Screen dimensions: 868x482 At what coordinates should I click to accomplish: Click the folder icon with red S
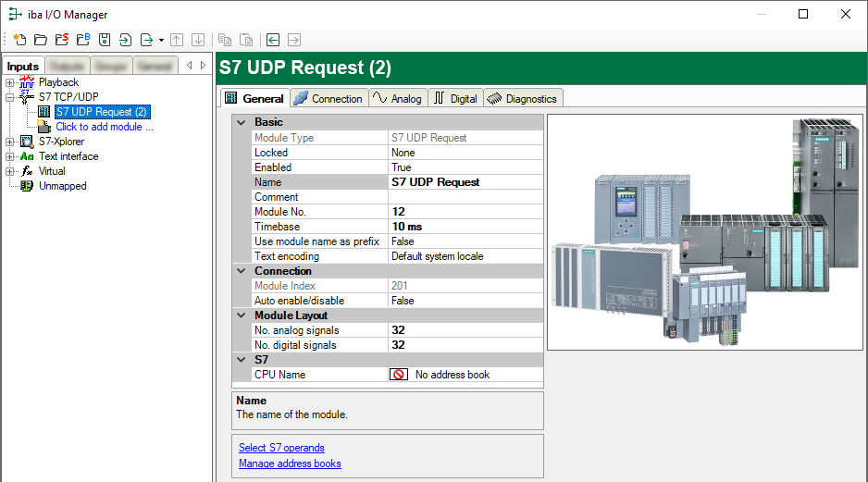[62, 40]
